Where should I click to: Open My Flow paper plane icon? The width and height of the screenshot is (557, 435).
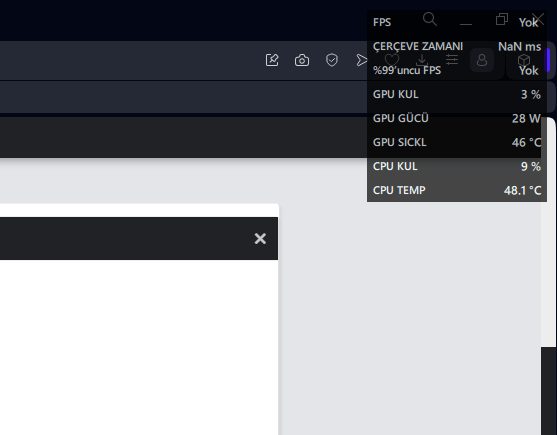(x=362, y=60)
